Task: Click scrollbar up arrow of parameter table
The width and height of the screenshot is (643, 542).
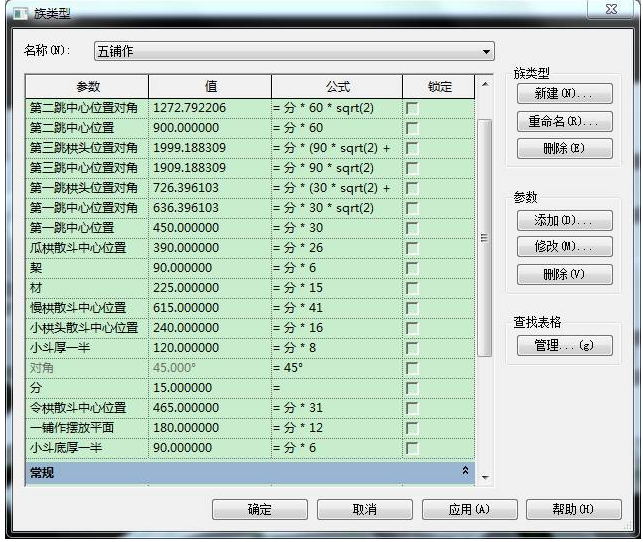Action: pos(485,84)
